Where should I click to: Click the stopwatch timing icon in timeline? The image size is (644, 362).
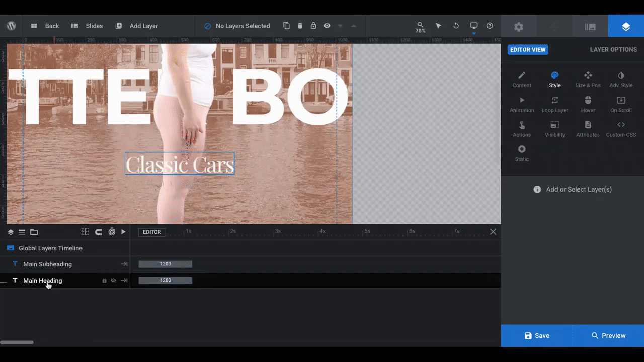click(x=112, y=232)
